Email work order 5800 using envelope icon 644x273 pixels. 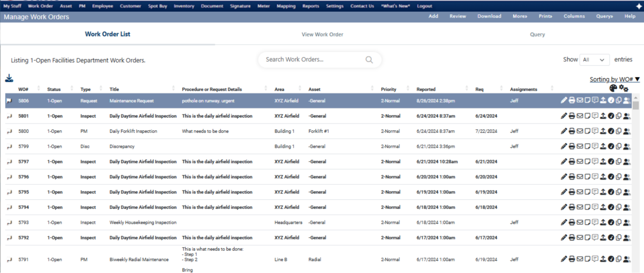point(580,131)
